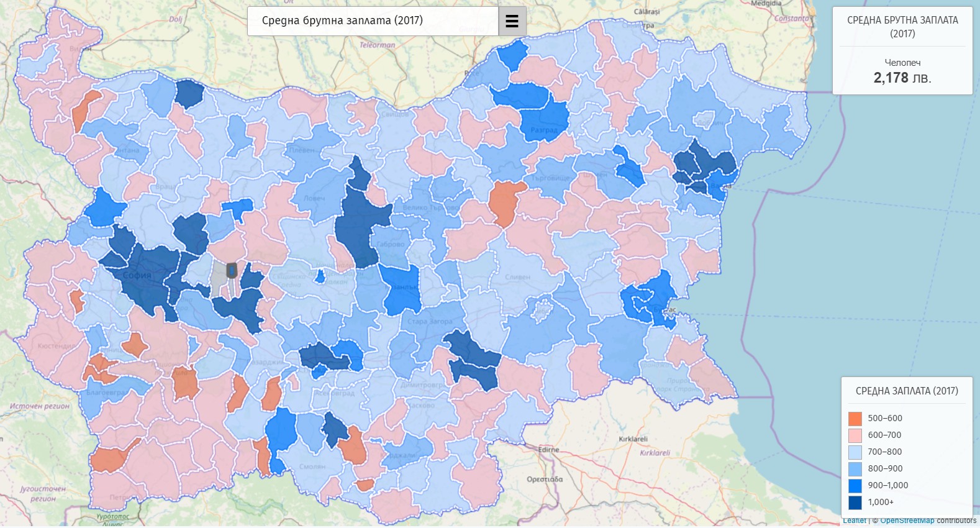Click the Челопеч municipality name in info panel
This screenshot has width=980, height=528.
click(x=902, y=63)
